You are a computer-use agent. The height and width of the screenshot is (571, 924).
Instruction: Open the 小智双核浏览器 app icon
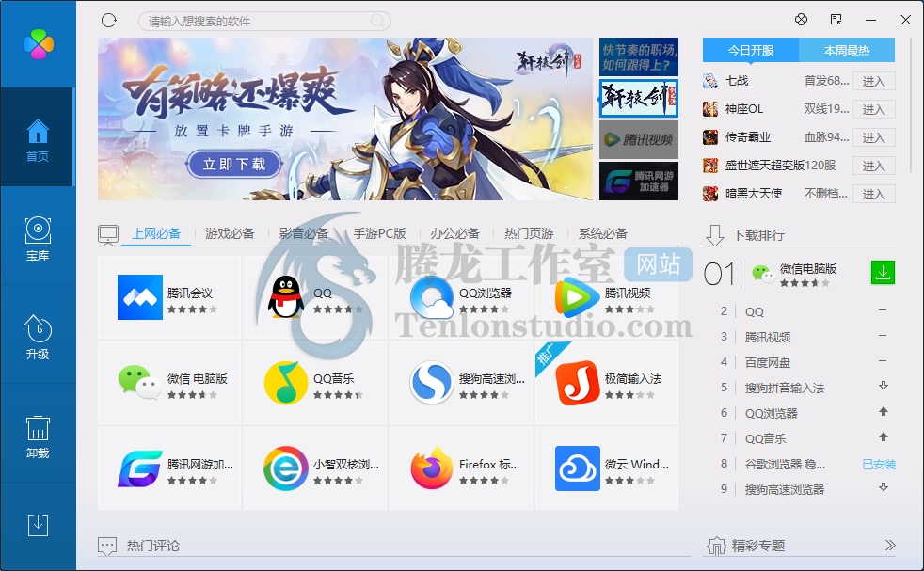coord(286,468)
